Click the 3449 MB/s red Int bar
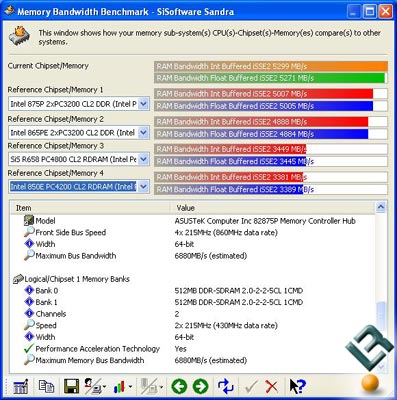The height and width of the screenshot is (400, 397). (230, 149)
